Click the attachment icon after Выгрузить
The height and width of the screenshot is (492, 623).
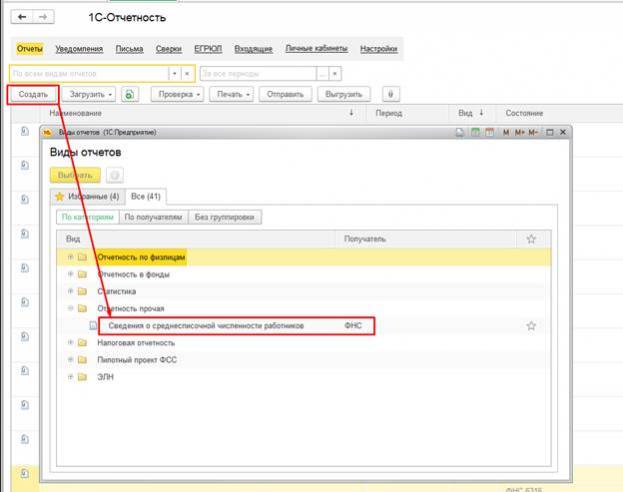click(389, 93)
